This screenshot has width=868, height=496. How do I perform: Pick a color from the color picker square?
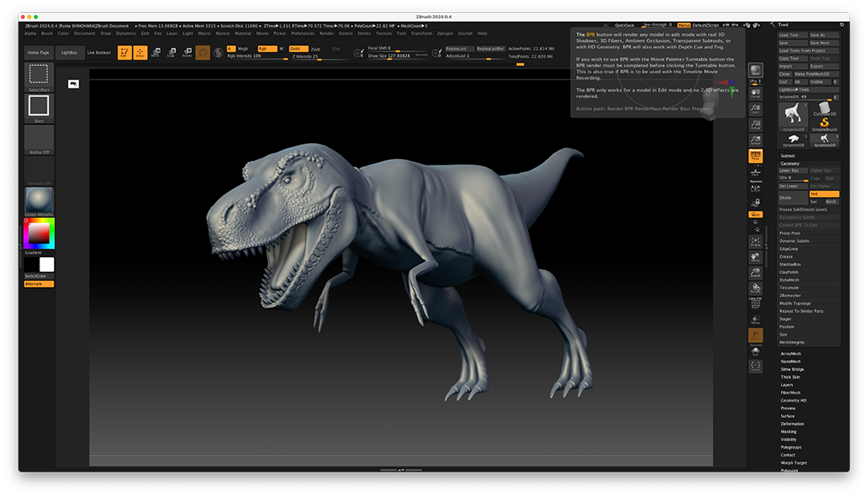coord(39,233)
